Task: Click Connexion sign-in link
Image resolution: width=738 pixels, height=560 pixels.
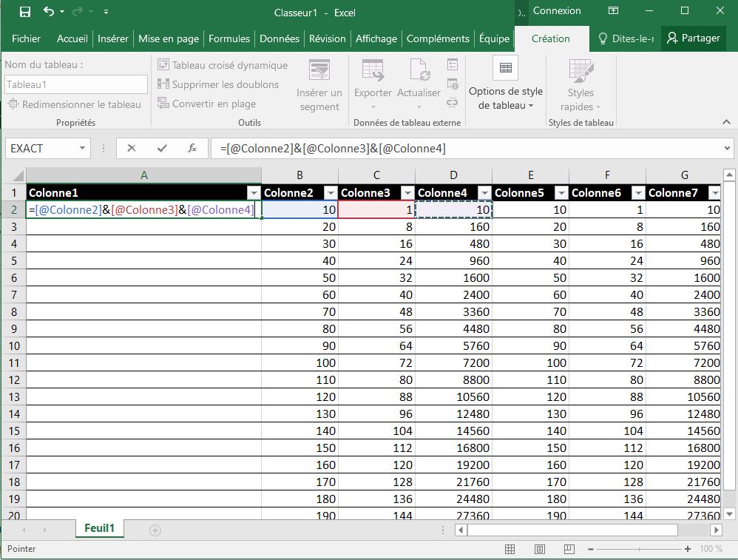Action: coord(557,11)
